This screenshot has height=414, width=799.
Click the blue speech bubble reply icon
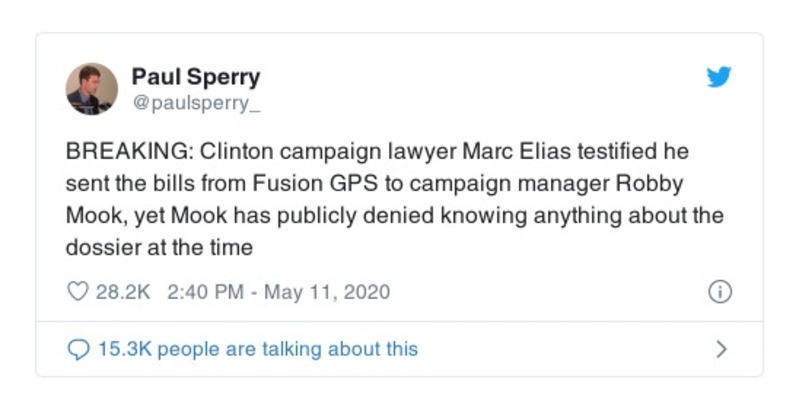point(78,349)
